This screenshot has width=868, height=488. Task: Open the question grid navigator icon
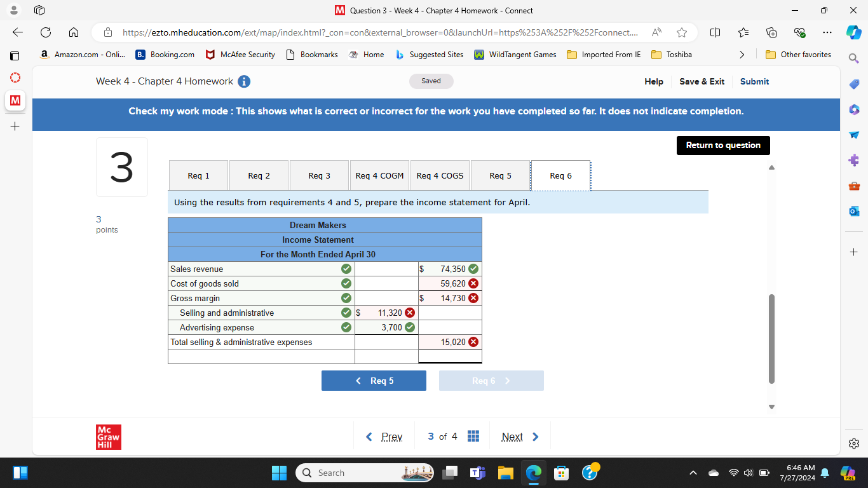point(473,437)
